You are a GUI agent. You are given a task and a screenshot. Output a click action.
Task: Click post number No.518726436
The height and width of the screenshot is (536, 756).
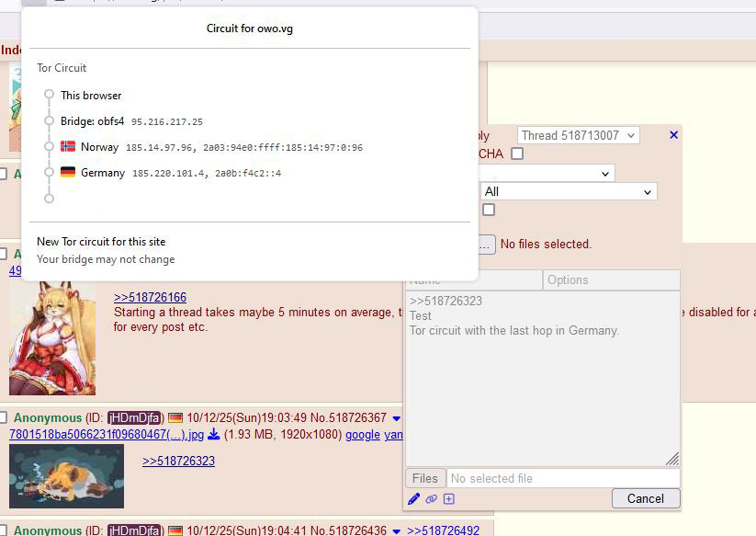[x=348, y=530]
